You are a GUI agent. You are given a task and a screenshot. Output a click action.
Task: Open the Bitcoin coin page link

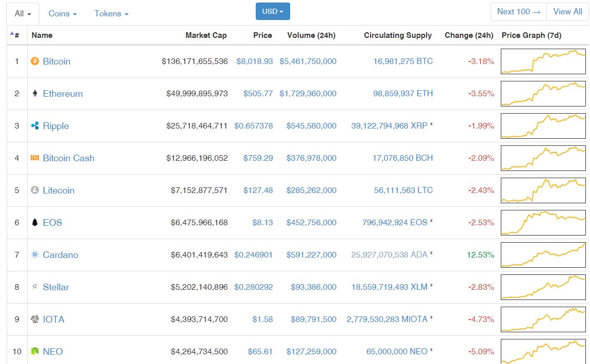click(56, 61)
